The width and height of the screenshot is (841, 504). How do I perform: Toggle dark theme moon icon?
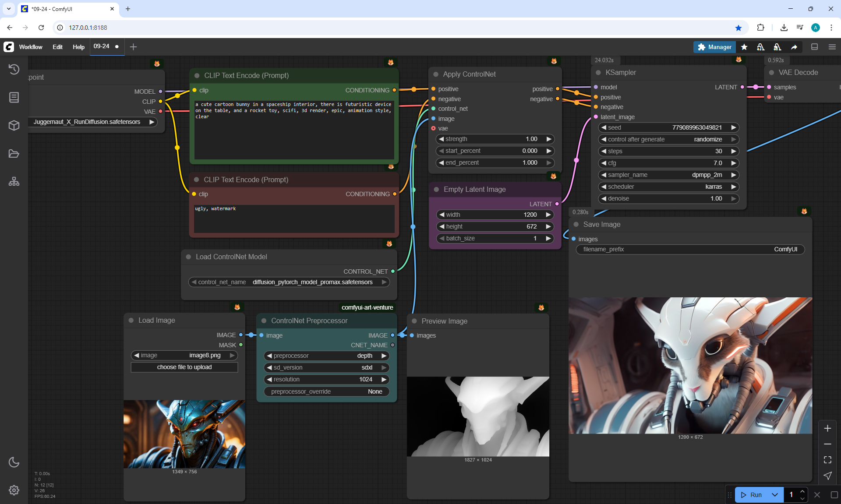(14, 462)
